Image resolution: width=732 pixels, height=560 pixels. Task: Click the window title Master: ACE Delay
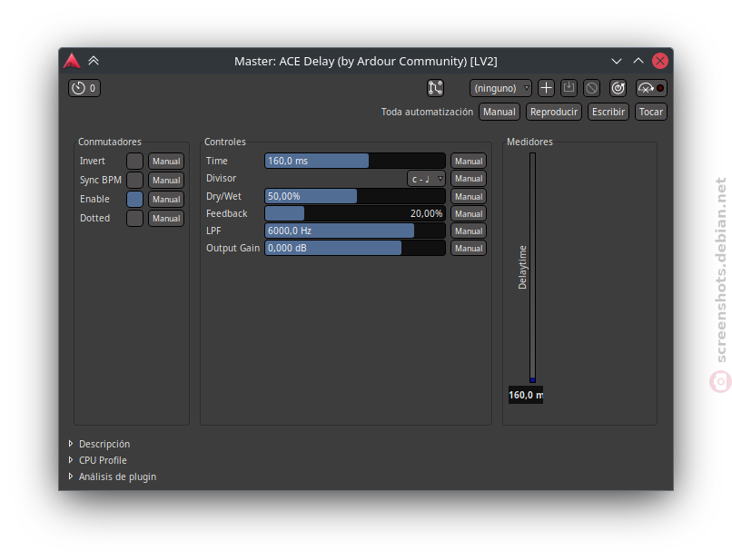[x=366, y=61]
